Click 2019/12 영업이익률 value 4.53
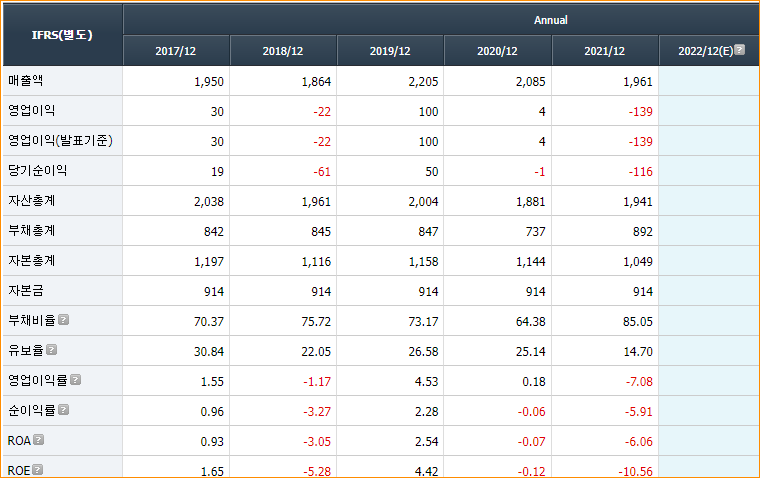Screen dimensions: 760x478 coord(427,382)
